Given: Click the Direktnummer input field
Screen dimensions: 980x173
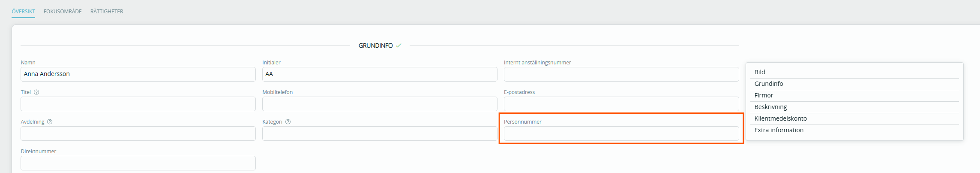Looking at the screenshot, I should [138, 163].
